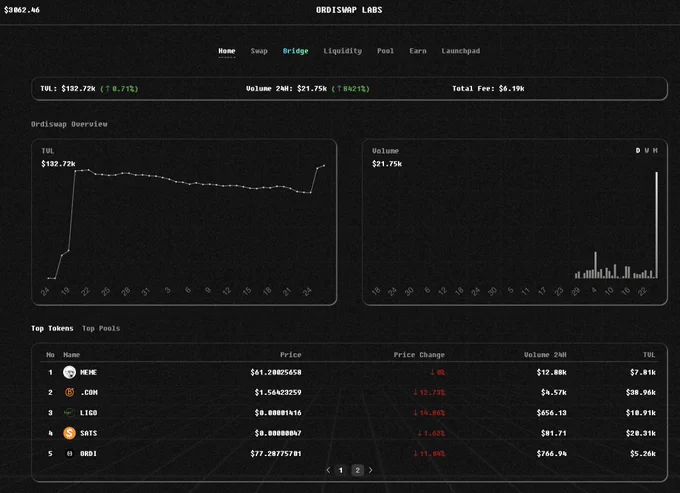680x493 pixels.
Task: Click the LIGO token name
Action: tap(88, 412)
